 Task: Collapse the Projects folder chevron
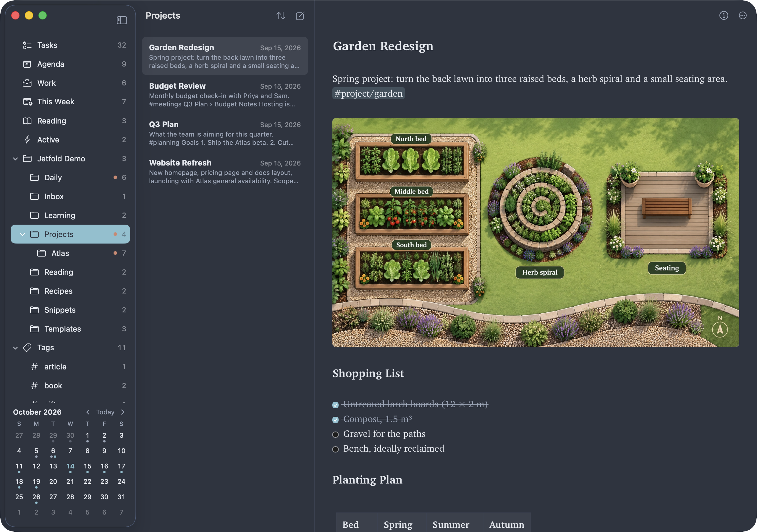(x=22, y=234)
